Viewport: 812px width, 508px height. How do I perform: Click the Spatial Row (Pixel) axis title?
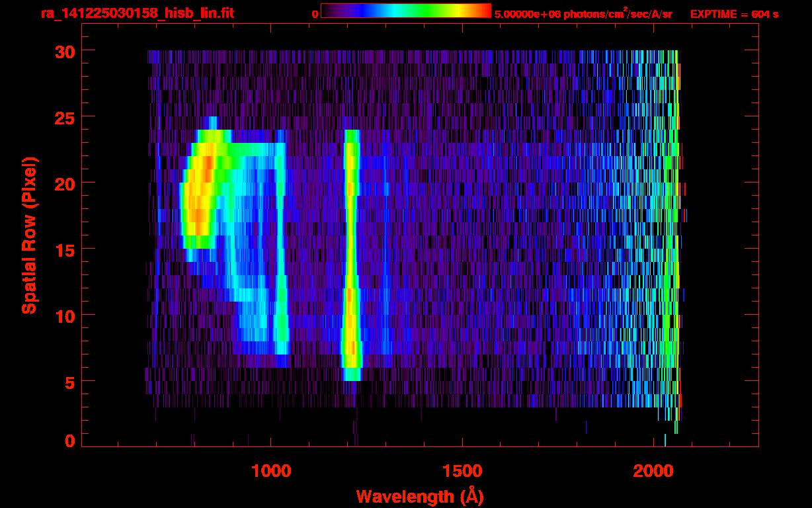point(29,235)
